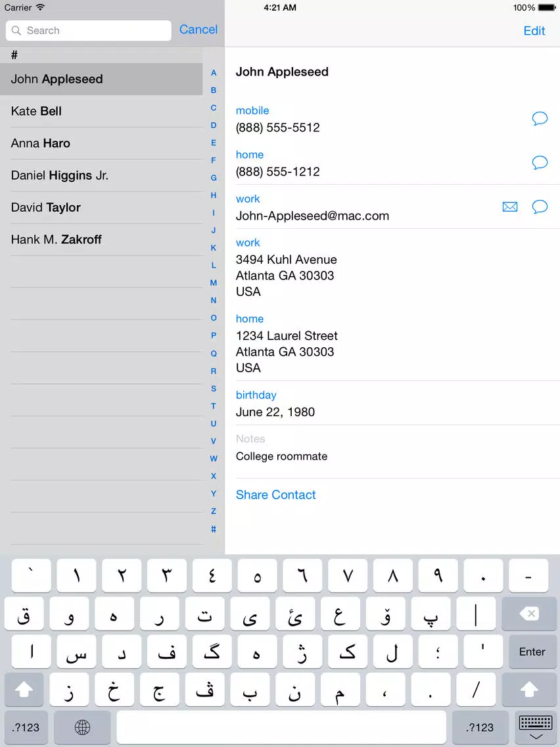Image resolution: width=560 pixels, height=747 pixels.
Task: Tap the College roommate note
Action: (281, 456)
